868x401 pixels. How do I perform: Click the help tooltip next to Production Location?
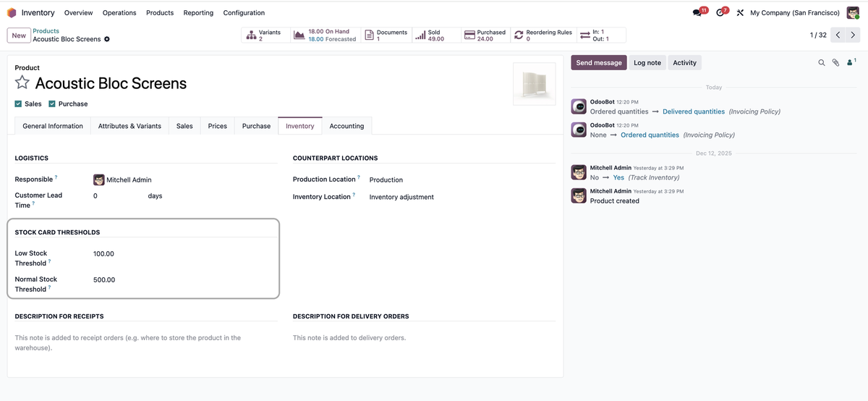coord(359,177)
